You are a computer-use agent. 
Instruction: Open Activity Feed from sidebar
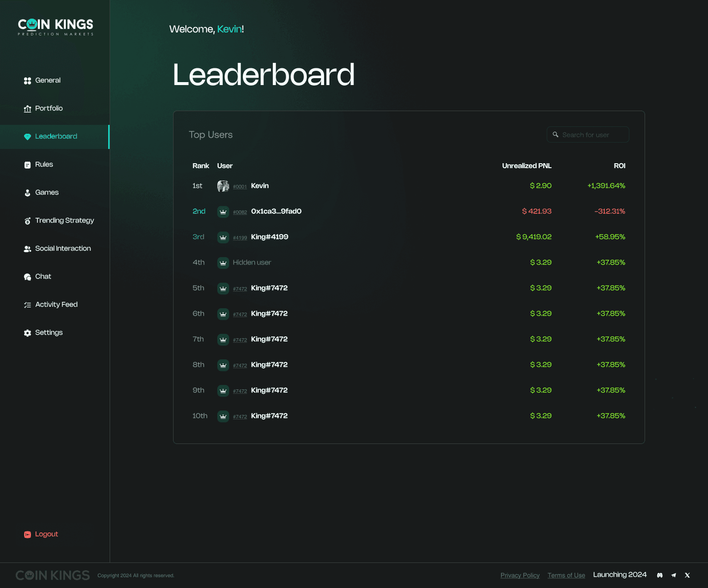pyautogui.click(x=56, y=305)
